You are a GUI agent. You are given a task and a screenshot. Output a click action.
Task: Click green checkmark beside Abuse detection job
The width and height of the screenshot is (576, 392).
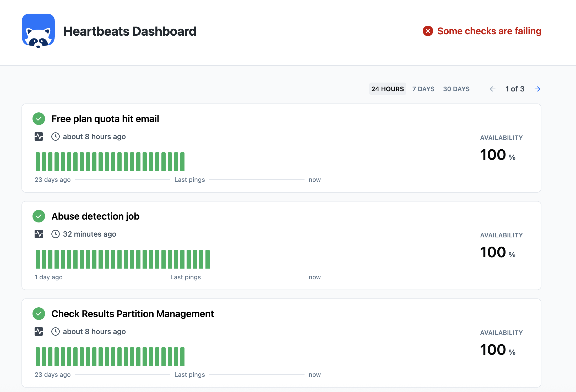coord(39,216)
